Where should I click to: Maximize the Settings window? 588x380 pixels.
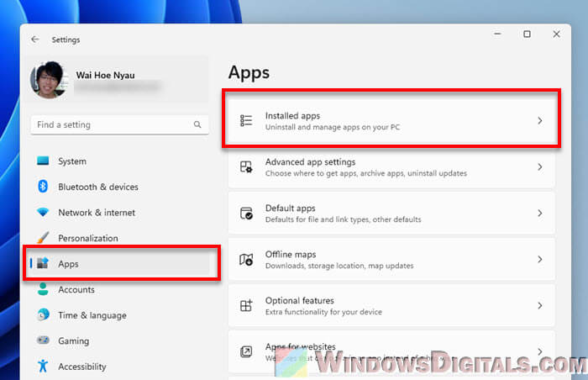[x=527, y=34]
